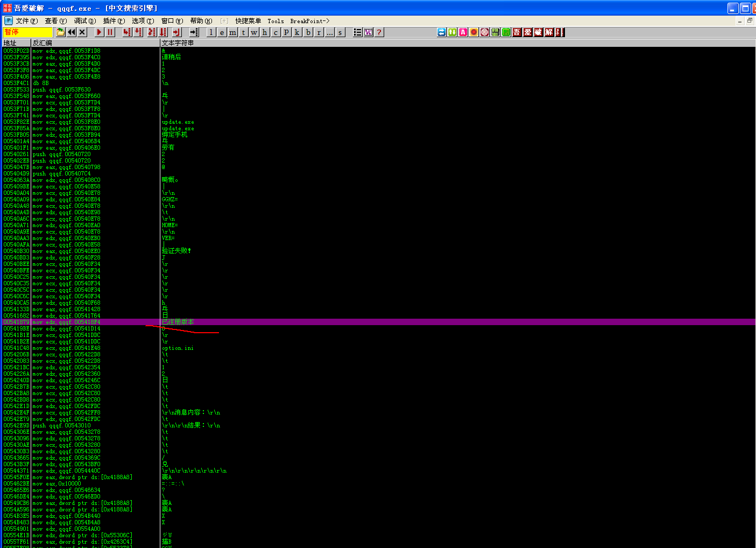Click the orange circle plugin icon
756x548 pixels.
pos(474,32)
